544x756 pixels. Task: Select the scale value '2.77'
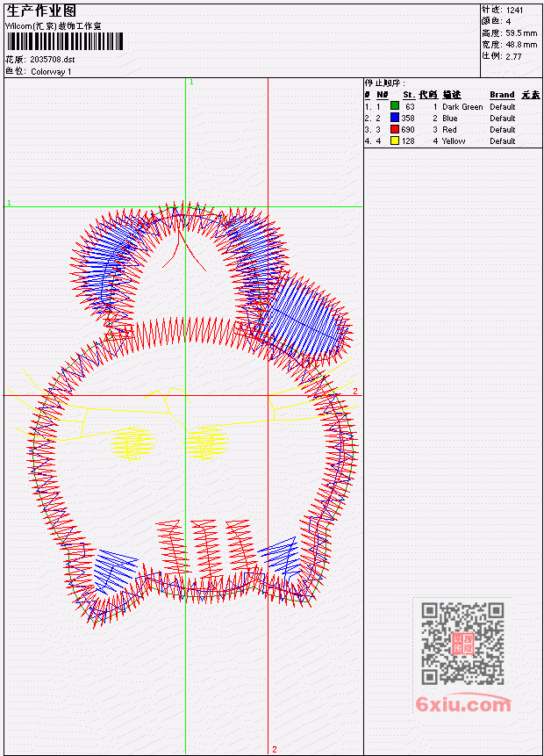point(513,56)
